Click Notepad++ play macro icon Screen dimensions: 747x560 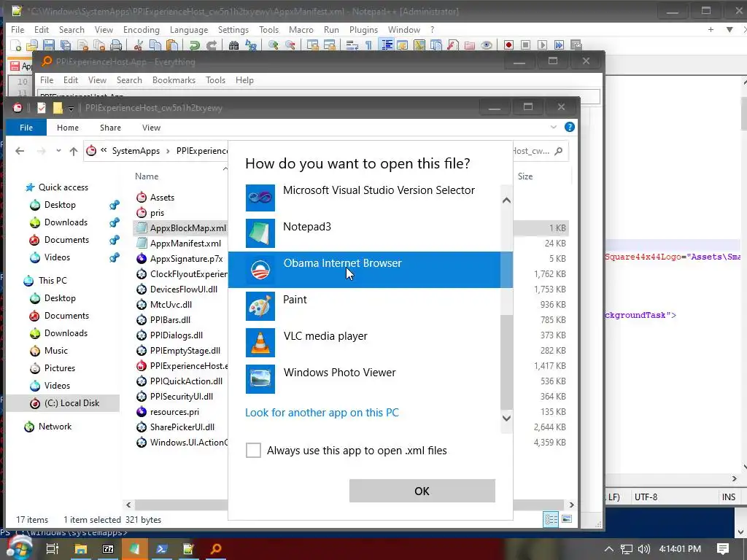(x=542, y=45)
